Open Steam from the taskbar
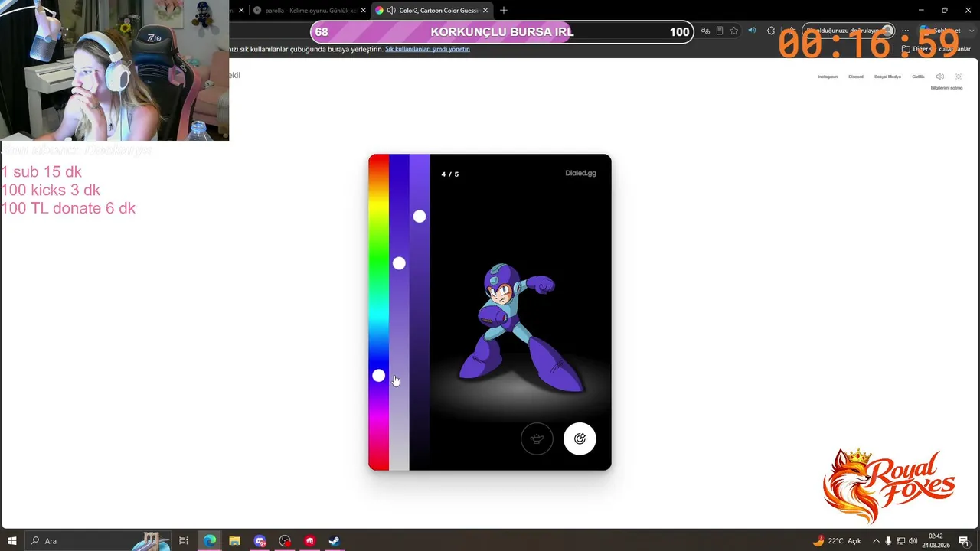The image size is (980, 551). (335, 541)
